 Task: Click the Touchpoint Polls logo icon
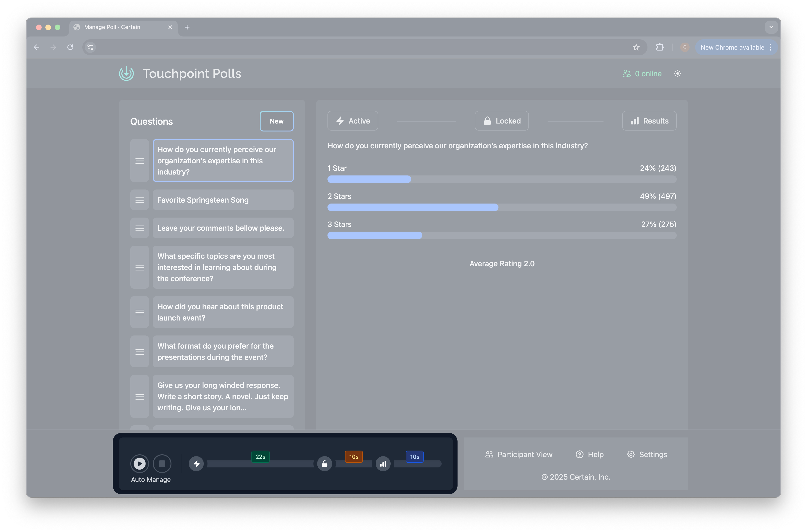126,73
